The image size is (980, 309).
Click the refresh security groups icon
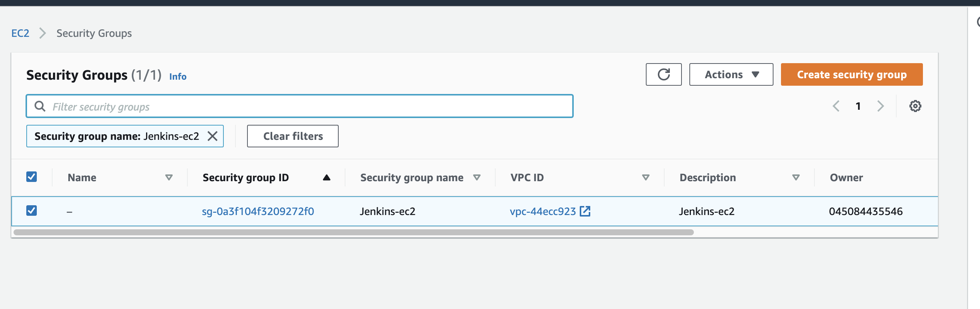pos(663,75)
